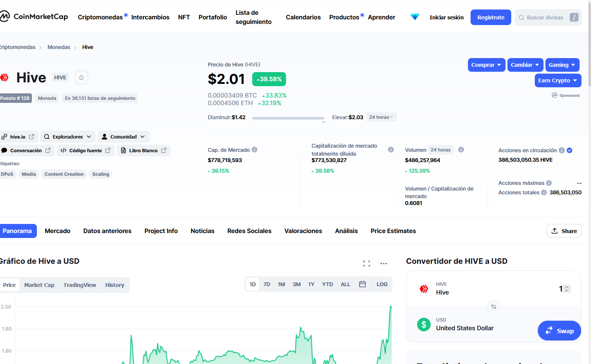Select the 3M chart range
Screen dimensions: 591x364
[297, 284]
